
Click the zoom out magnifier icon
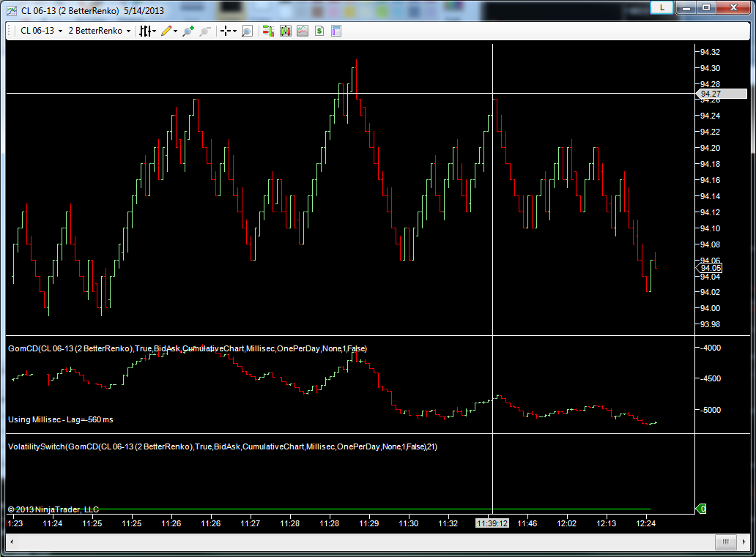pos(204,31)
